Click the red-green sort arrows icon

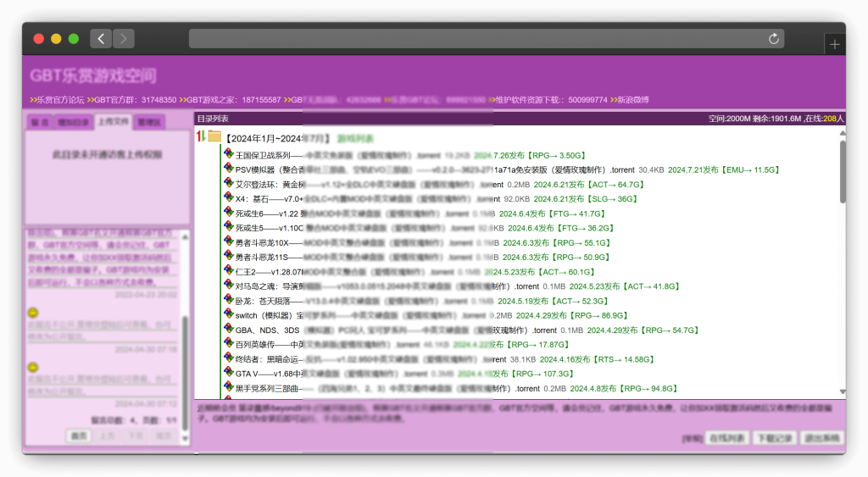pos(201,137)
